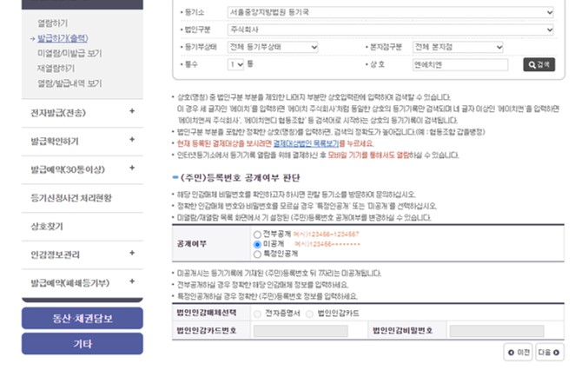The height and width of the screenshot is (370, 588).
Task: Click the 공개여부 row label
Action: pyautogui.click(x=192, y=244)
